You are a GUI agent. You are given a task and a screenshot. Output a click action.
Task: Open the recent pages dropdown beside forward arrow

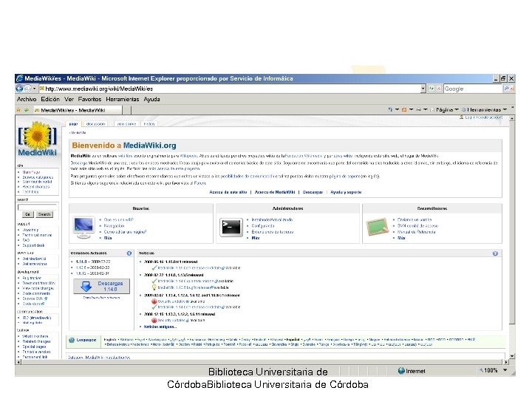coord(34,89)
